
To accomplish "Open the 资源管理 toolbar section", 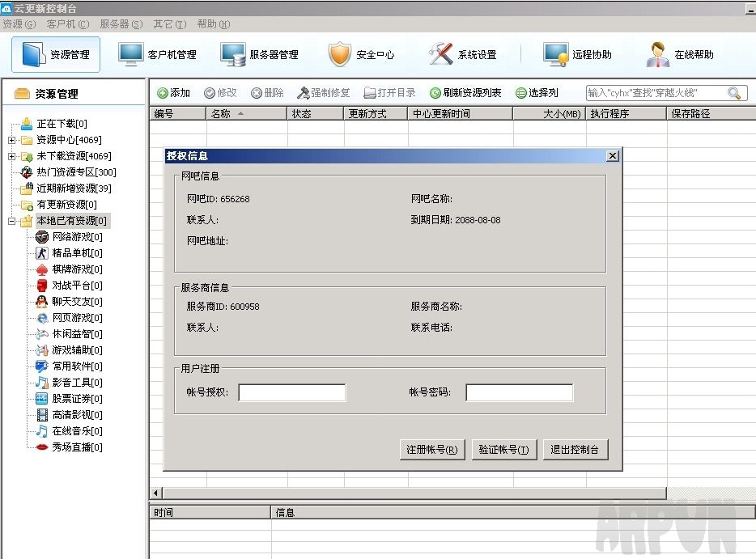I will click(x=56, y=54).
